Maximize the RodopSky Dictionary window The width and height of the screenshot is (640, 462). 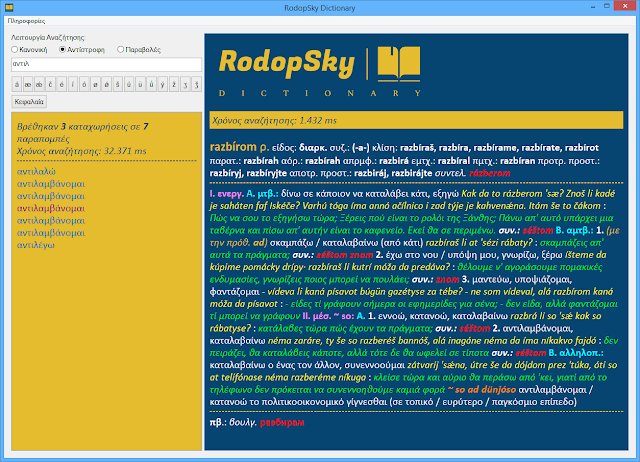(x=607, y=7)
